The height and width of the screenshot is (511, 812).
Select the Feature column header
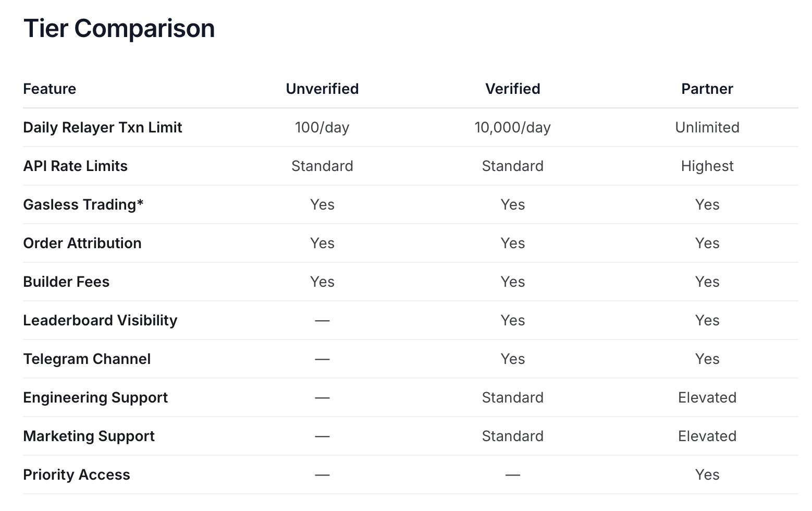tap(50, 89)
